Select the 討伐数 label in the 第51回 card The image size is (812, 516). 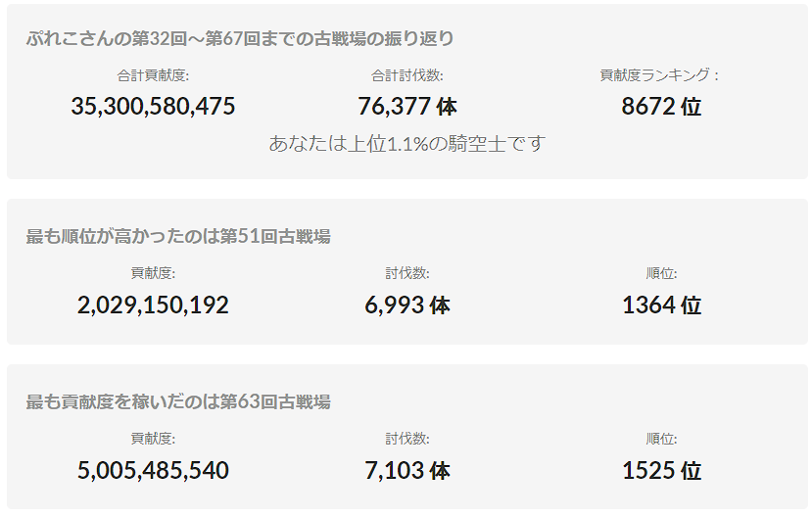[x=406, y=274]
